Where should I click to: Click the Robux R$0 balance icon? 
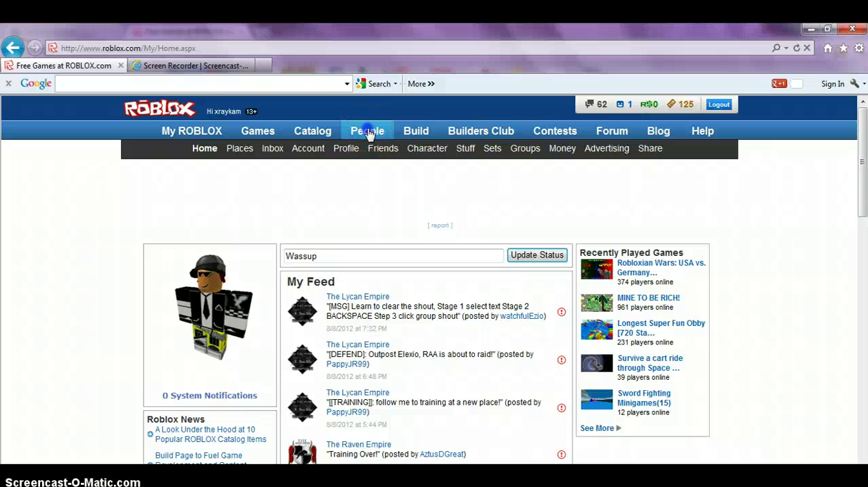[x=649, y=104]
